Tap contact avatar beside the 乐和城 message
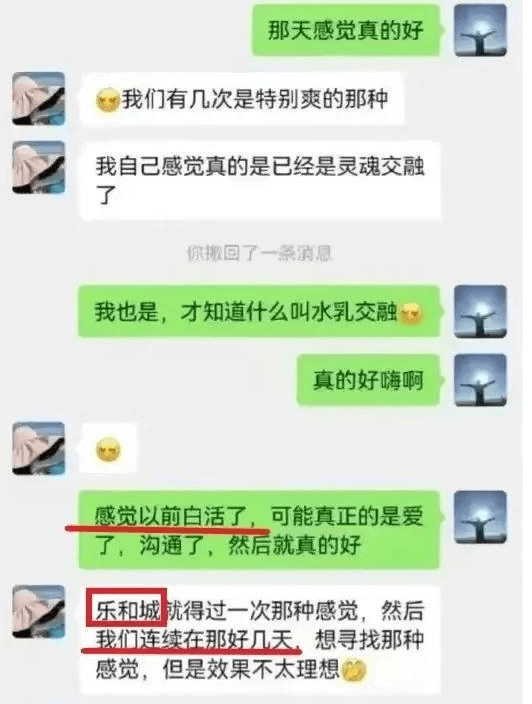This screenshot has width=532, height=704. [39, 612]
